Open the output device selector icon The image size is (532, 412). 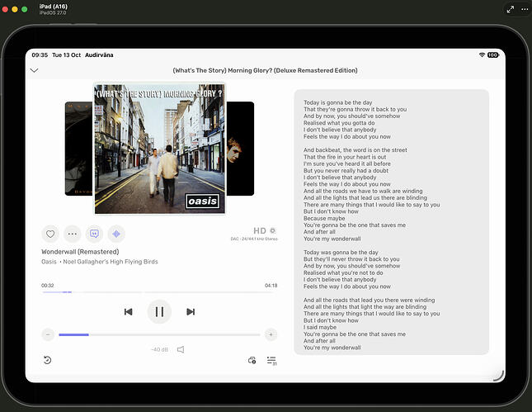(x=252, y=360)
